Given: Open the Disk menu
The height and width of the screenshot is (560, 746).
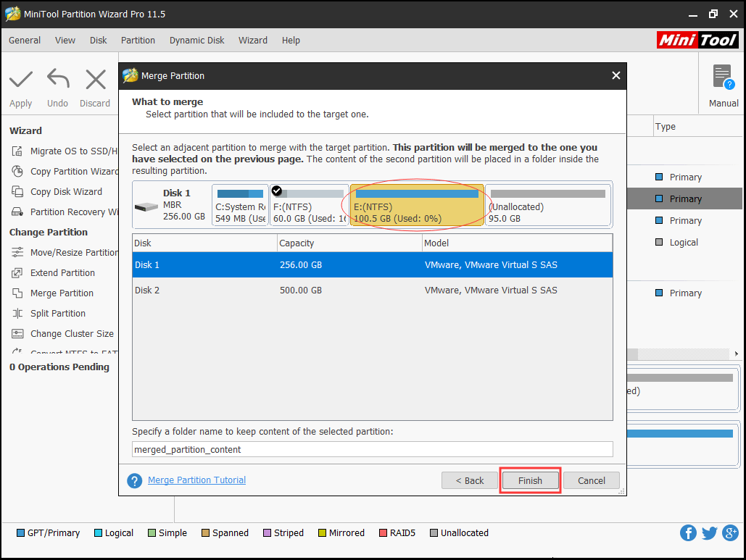Looking at the screenshot, I should [x=99, y=41].
